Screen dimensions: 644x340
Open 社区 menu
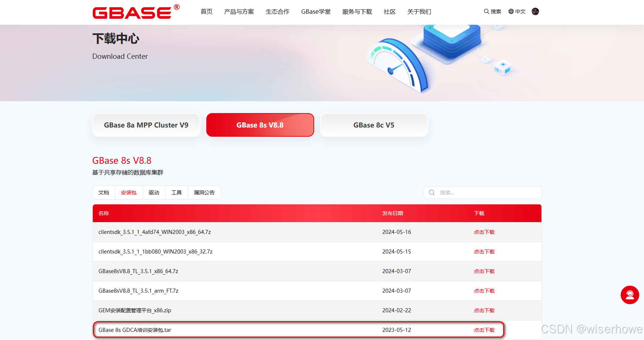(390, 12)
